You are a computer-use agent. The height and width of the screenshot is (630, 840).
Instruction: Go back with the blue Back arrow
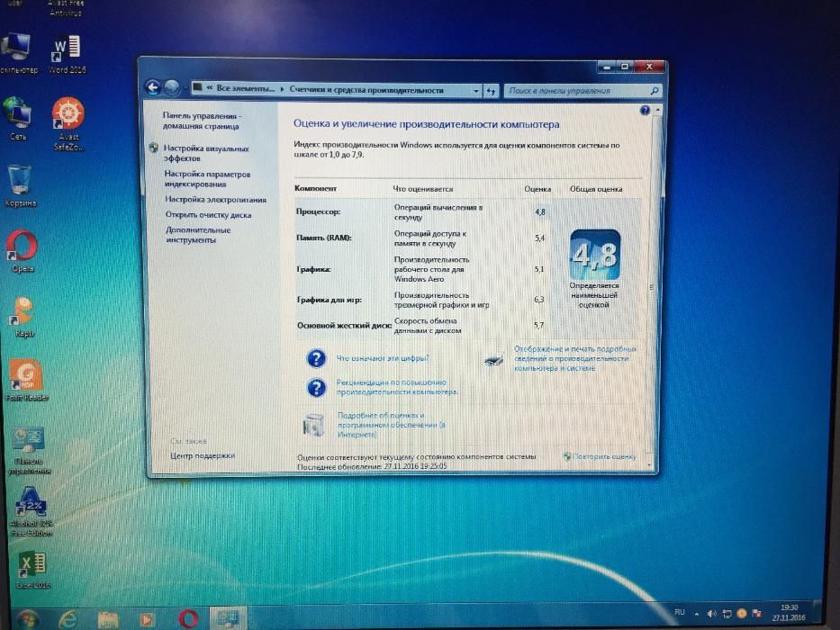pos(153,87)
